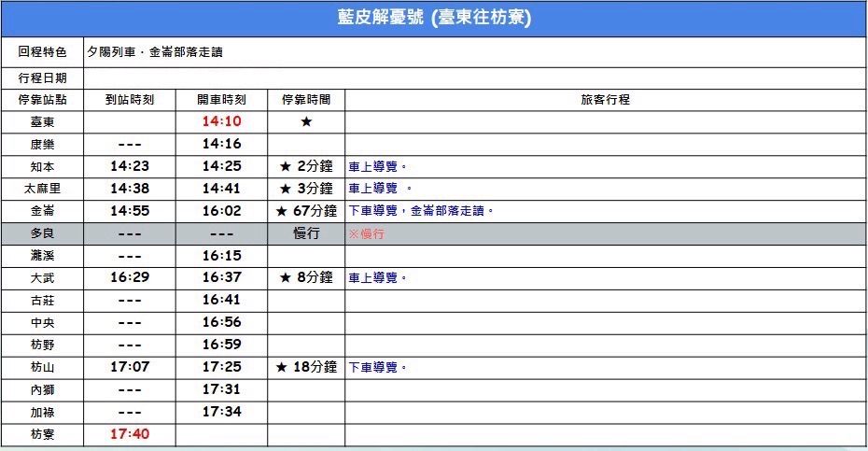Select the 14:23 arrival time at 知本
Image resolution: width=868 pixels, height=451 pixels.
pyautogui.click(x=129, y=166)
